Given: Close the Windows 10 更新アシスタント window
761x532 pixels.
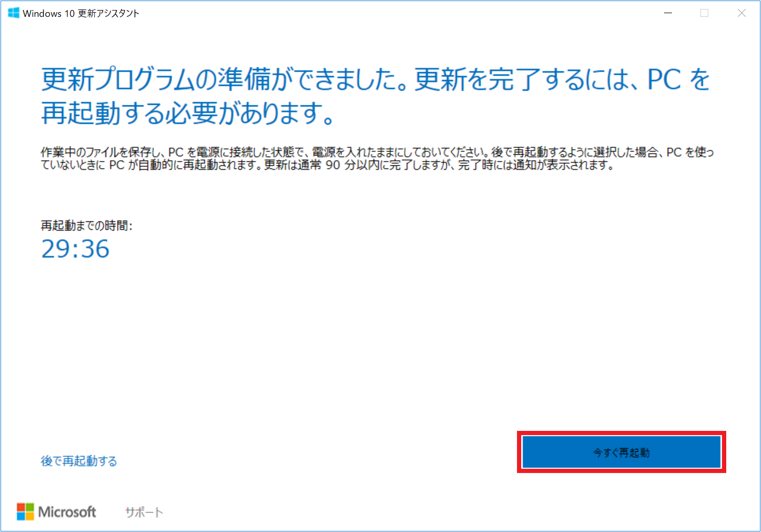Looking at the screenshot, I should pyautogui.click(x=742, y=13).
